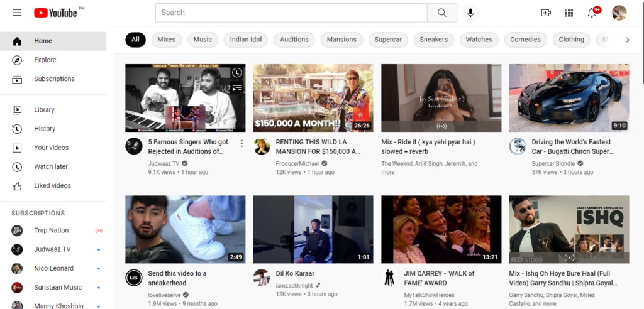Screen dimensions: 644x309
Task: Open the notifications bell
Action: pos(592,13)
